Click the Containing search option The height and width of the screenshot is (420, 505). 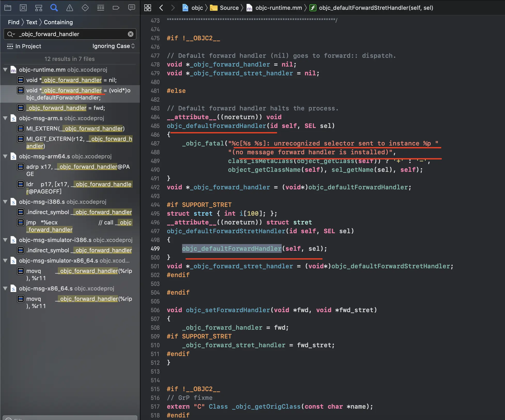coord(58,22)
